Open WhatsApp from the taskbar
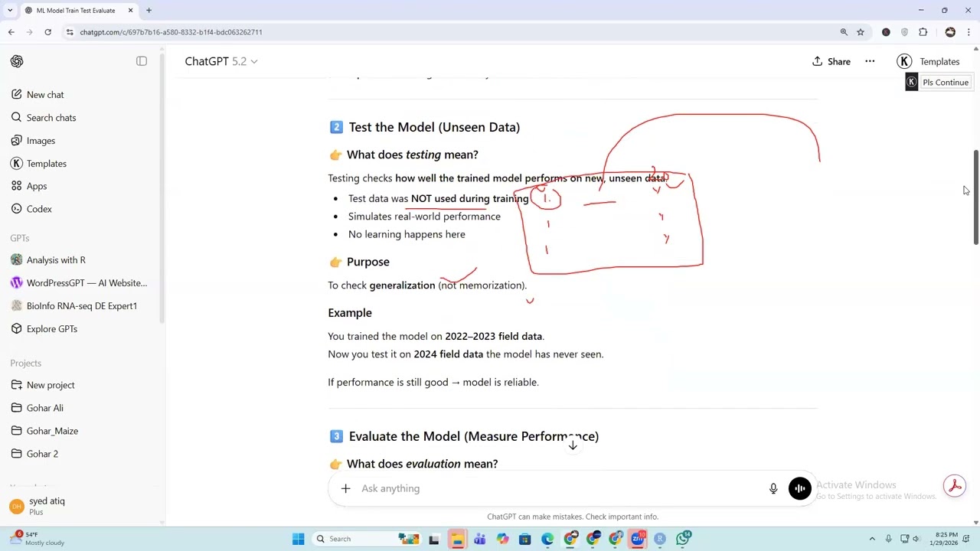 pos(683,539)
